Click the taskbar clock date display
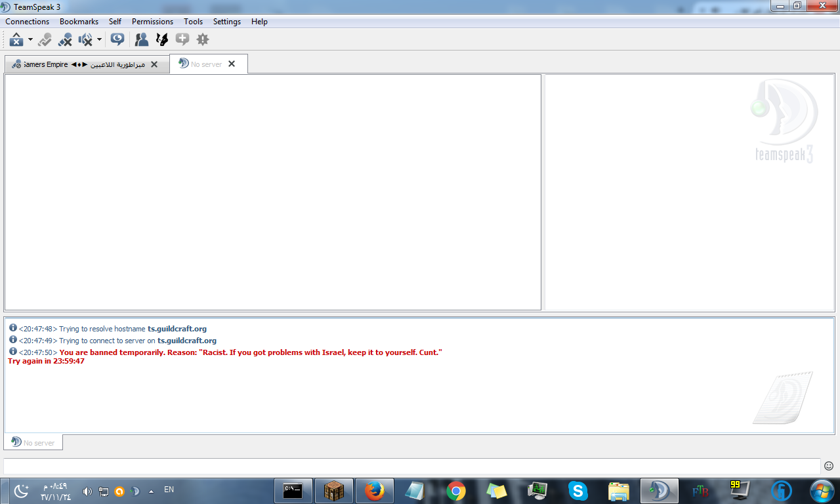 tap(56, 491)
